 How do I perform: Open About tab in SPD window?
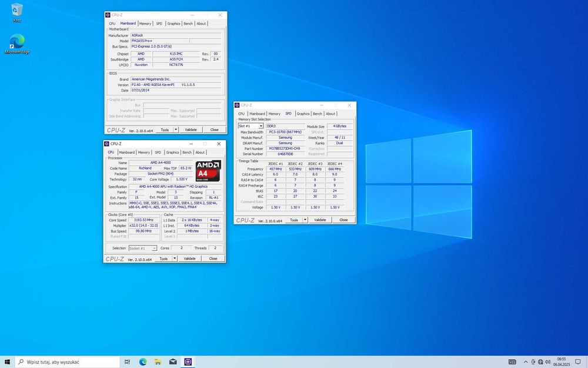click(330, 114)
